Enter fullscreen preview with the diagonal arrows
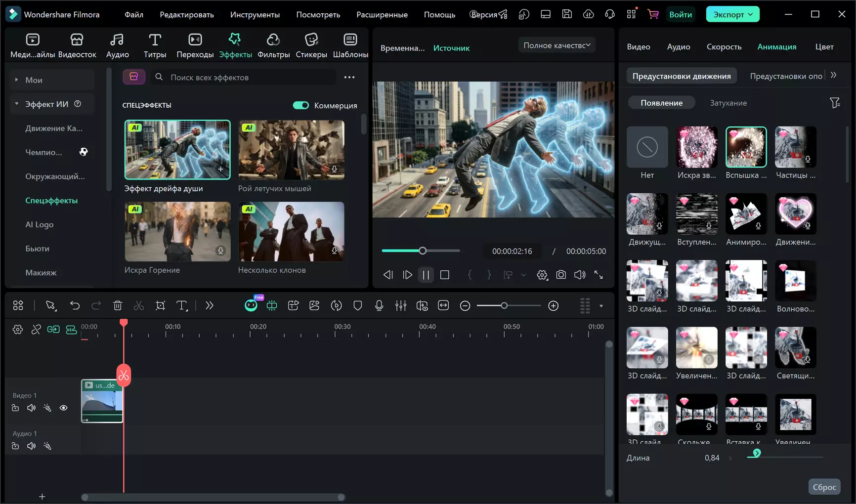Viewport: 856px width, 504px height. pyautogui.click(x=599, y=275)
